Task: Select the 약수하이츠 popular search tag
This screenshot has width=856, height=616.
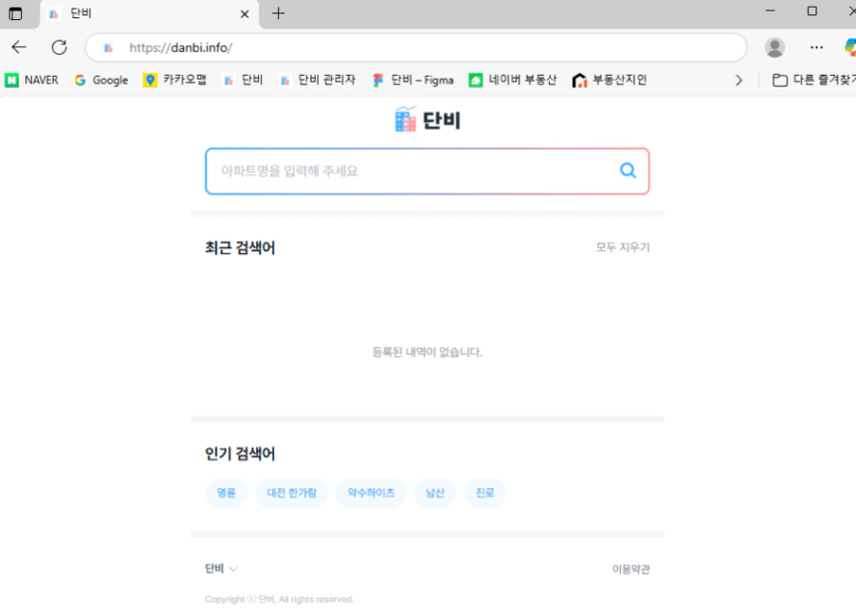Action: [x=371, y=493]
